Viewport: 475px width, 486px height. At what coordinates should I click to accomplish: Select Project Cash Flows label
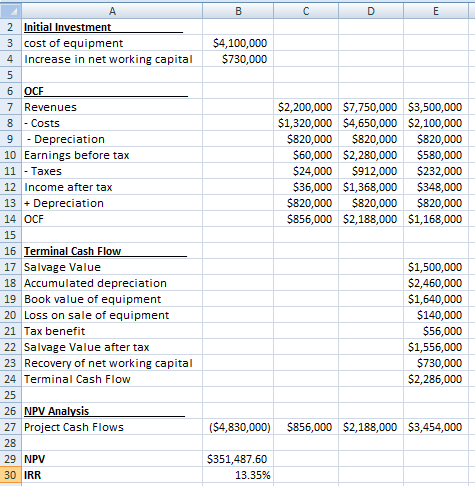[74, 427]
